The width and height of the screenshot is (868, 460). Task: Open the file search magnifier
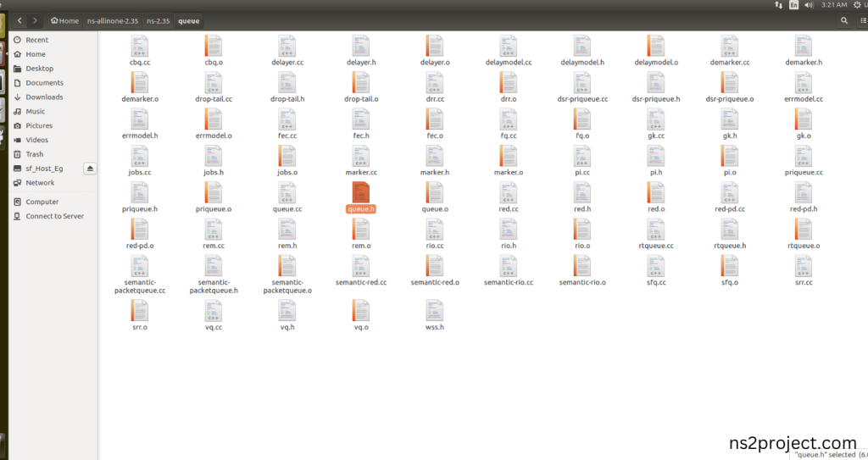click(x=844, y=20)
